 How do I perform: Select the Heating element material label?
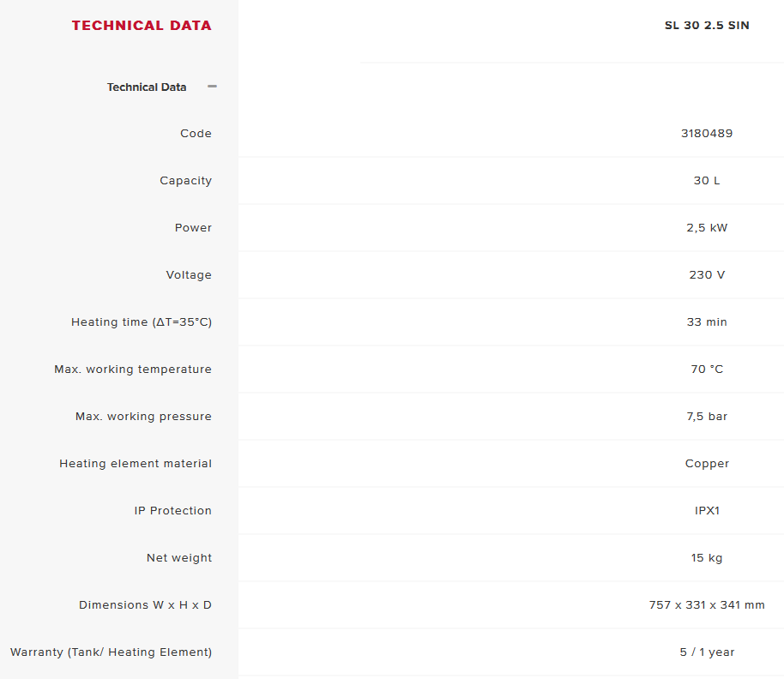(x=136, y=464)
